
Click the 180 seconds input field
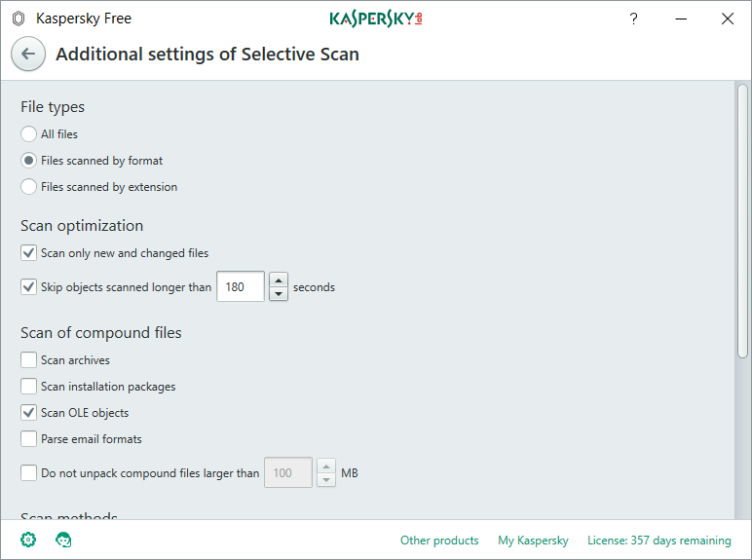coord(241,286)
